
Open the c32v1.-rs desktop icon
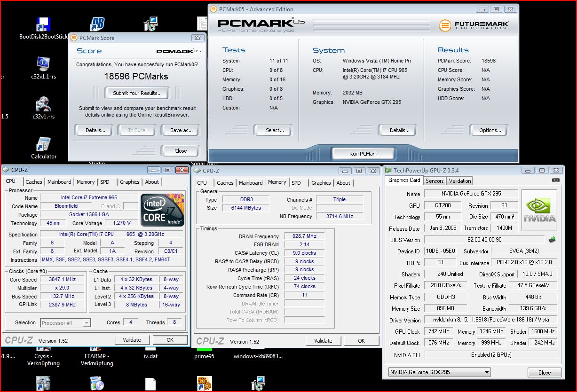(44, 108)
